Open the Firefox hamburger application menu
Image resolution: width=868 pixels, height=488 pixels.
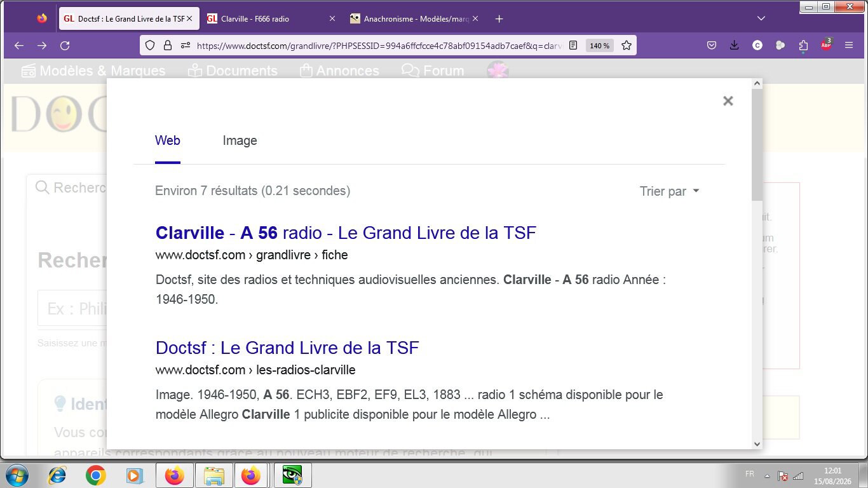(x=849, y=45)
